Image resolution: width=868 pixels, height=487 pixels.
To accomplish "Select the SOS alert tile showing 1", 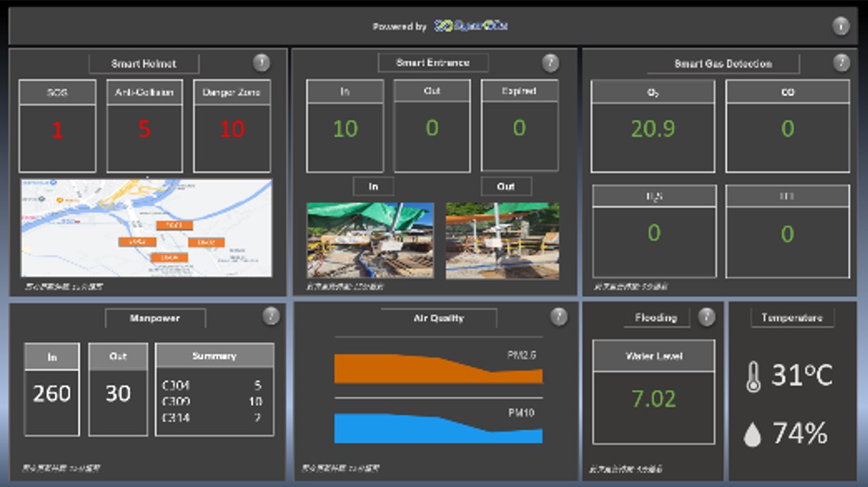I will 57,127.
